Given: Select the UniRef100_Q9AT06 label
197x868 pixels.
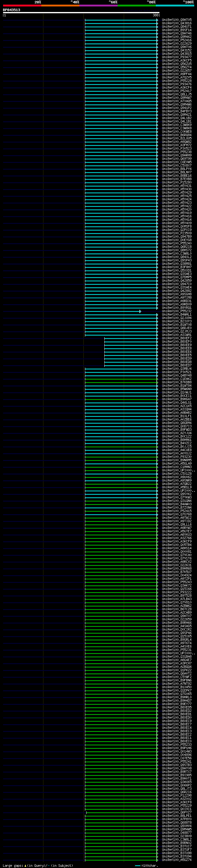Looking at the screenshot, I should pyautogui.click(x=176, y=47).
